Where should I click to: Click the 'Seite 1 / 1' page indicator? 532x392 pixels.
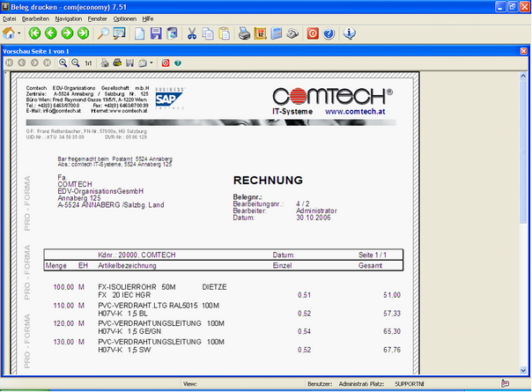tap(373, 255)
